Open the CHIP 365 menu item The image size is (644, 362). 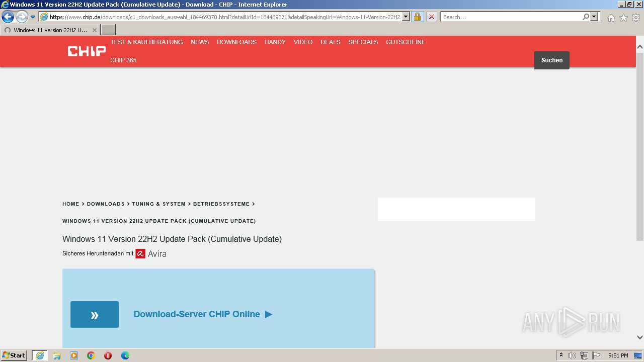pyautogui.click(x=123, y=60)
